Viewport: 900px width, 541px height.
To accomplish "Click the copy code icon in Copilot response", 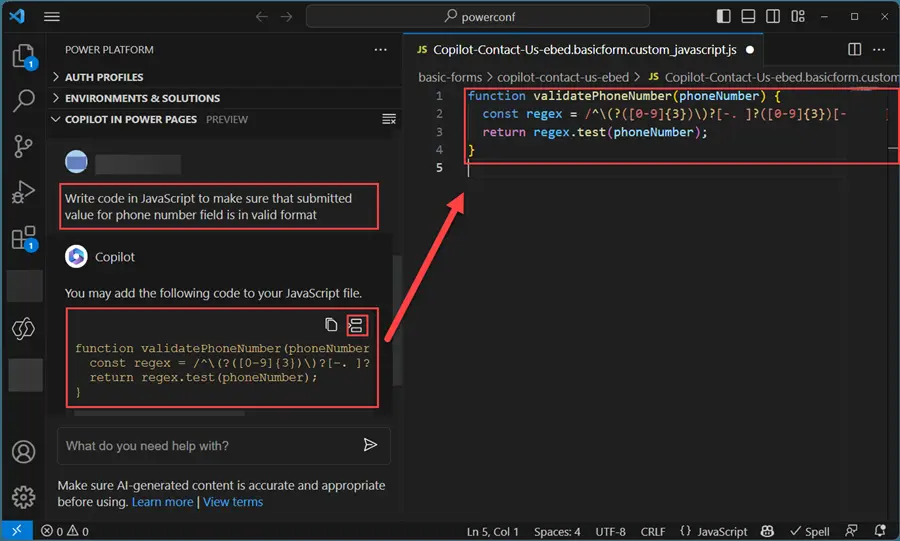I will click(x=331, y=325).
